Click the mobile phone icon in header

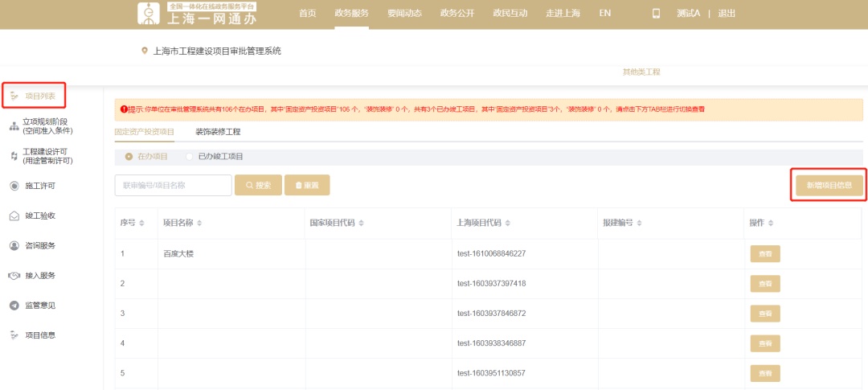(x=656, y=14)
